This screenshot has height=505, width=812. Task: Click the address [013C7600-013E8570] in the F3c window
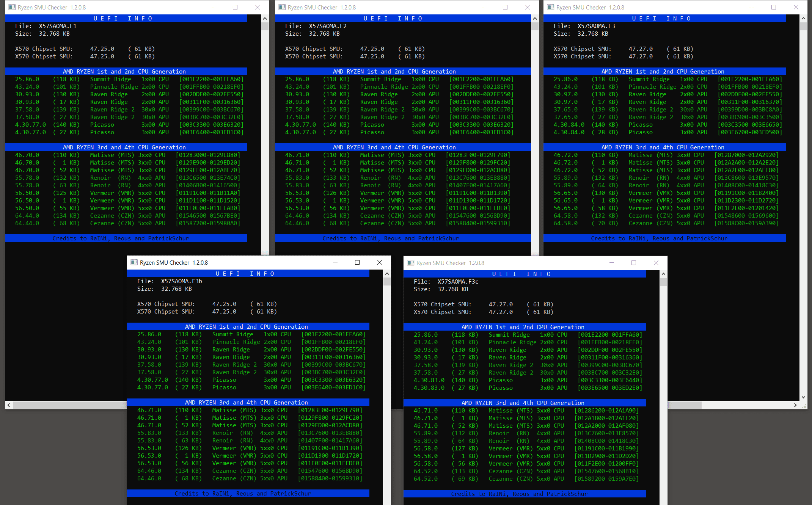click(606, 433)
